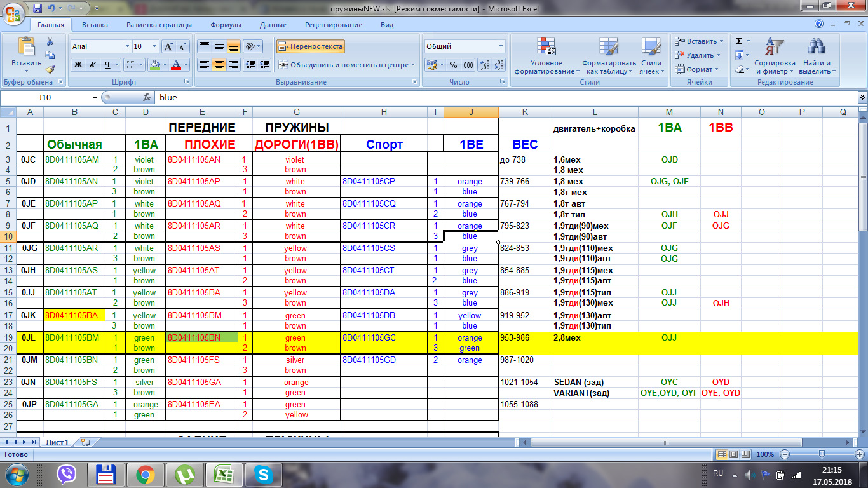
Task: Click the decrease indent icon
Action: point(250,65)
